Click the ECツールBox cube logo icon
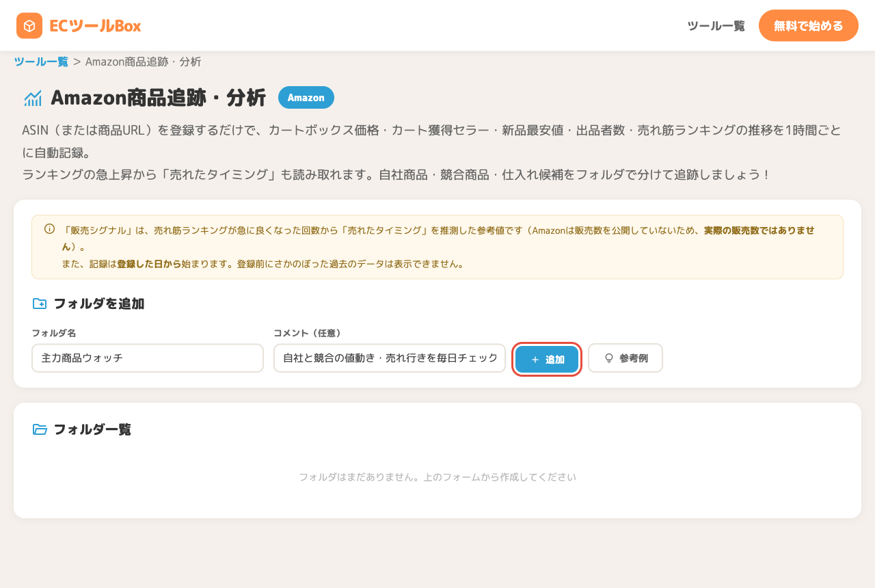 coord(29,26)
